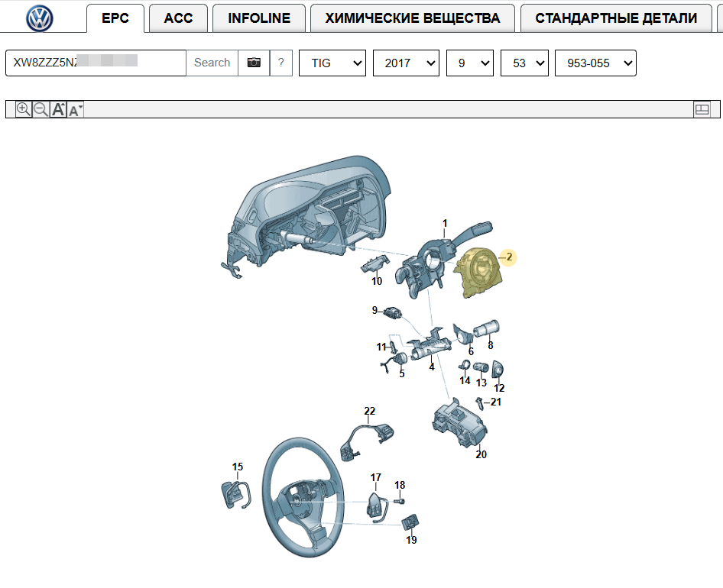Viewport: 723px width, 588px height.
Task: Toggle the split layout view icon
Action: (702, 110)
